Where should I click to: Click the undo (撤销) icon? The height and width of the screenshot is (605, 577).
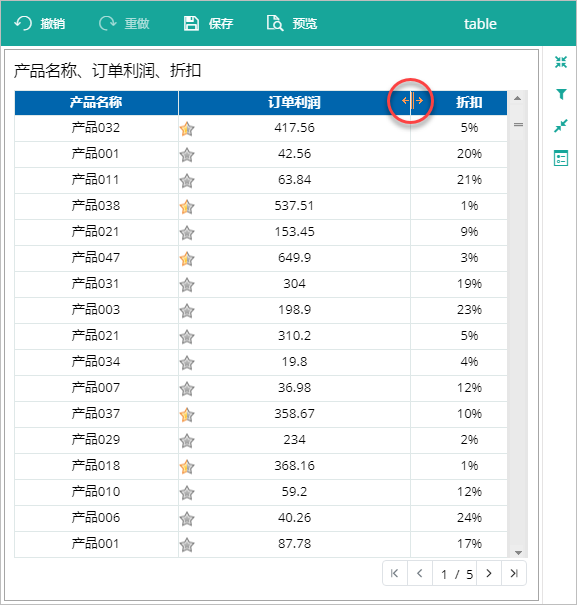[23, 24]
